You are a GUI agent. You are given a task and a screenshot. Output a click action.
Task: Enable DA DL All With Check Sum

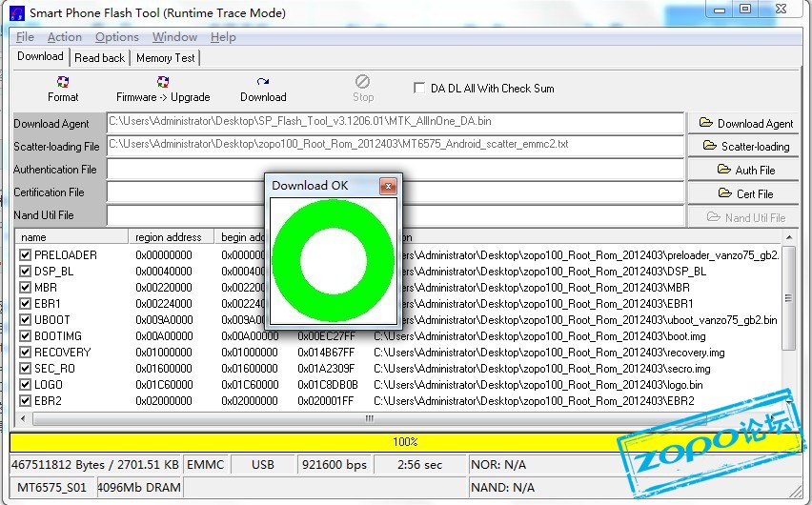point(419,89)
